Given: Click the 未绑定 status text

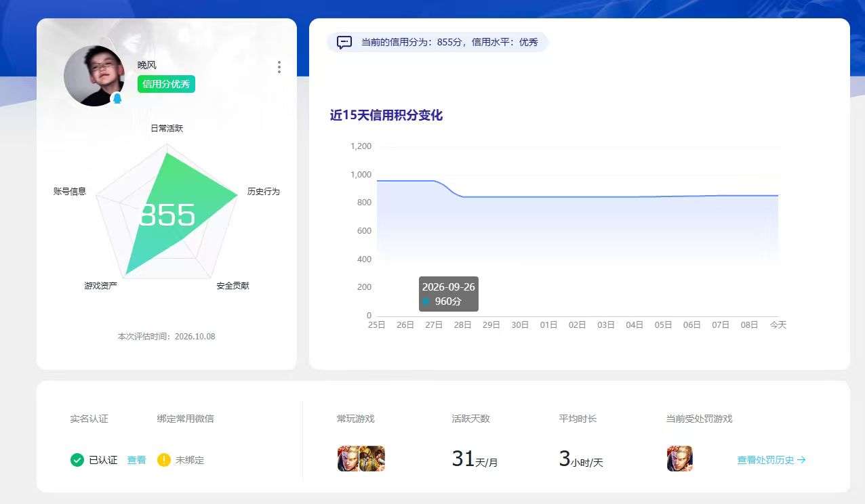Looking at the screenshot, I should 190,460.
